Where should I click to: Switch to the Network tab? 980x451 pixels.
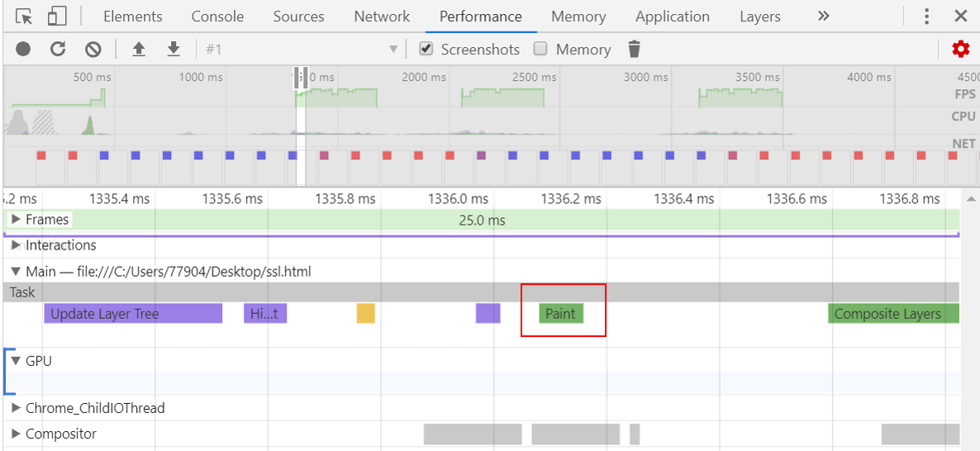coord(382,17)
